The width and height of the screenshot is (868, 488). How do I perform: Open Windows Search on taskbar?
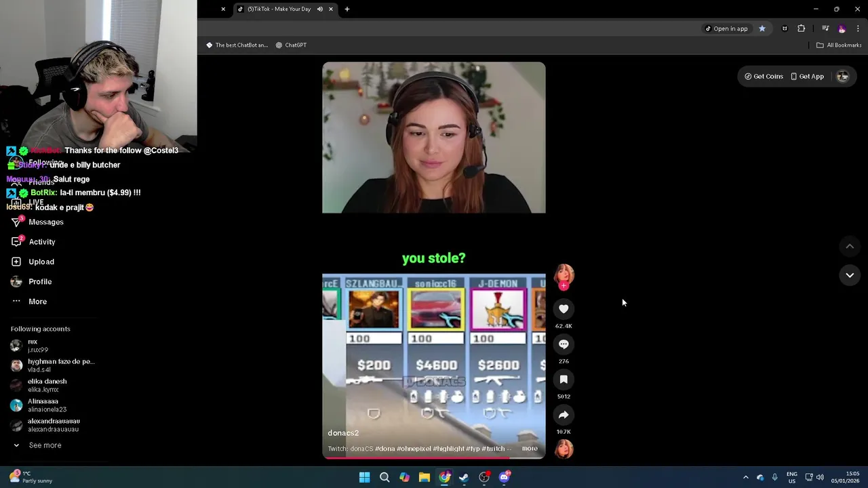pos(384,477)
